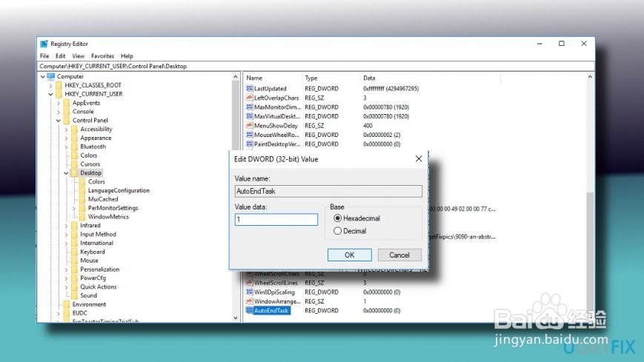Click the Value data input field

tap(276, 220)
